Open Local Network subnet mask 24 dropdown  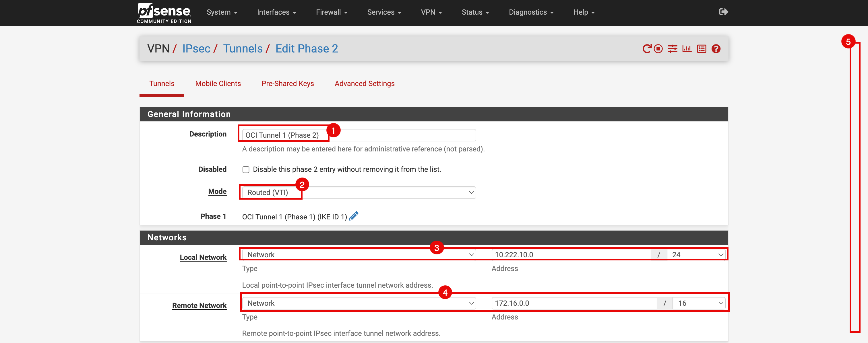click(x=697, y=255)
